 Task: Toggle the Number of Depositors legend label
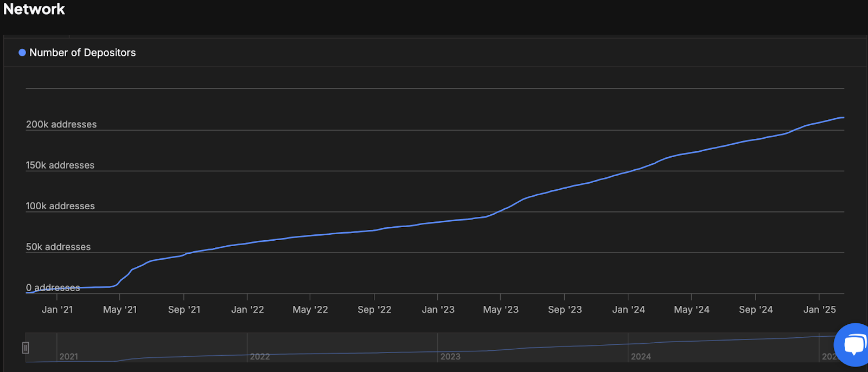pos(82,53)
